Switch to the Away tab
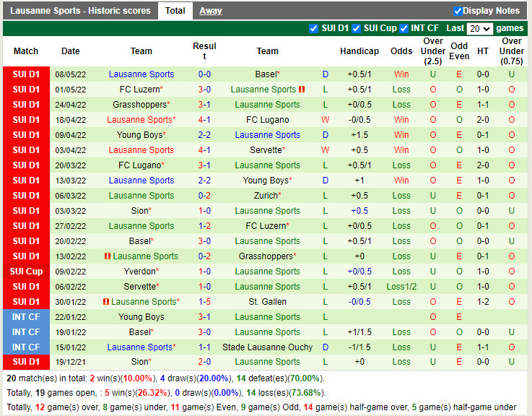 [211, 11]
